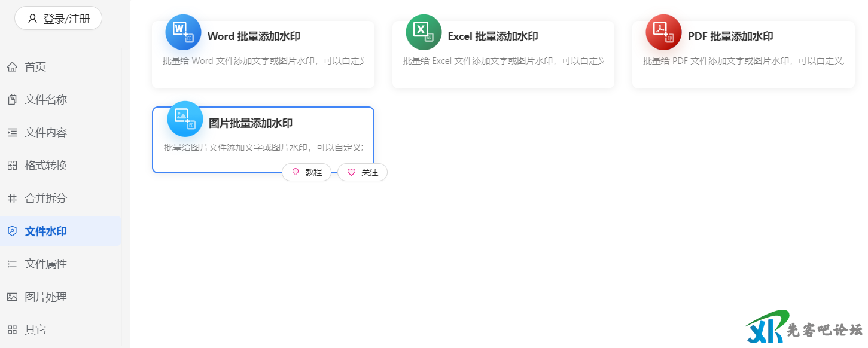
Task: Click the image batch watermark icon
Action: tap(185, 119)
